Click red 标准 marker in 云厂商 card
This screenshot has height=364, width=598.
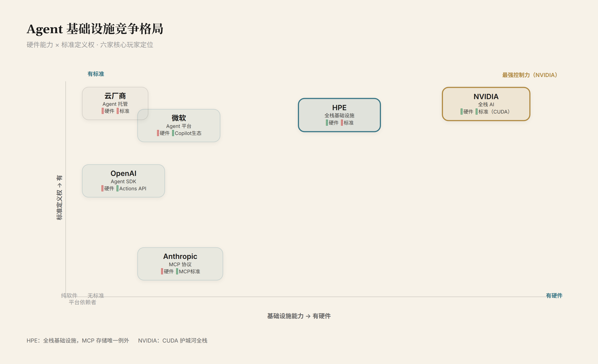click(x=118, y=111)
